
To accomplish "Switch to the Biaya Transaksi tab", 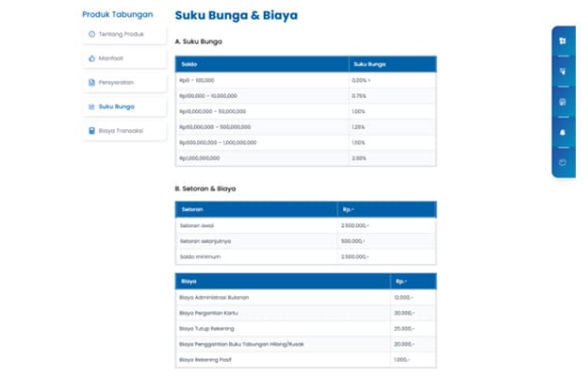I will tap(122, 131).
